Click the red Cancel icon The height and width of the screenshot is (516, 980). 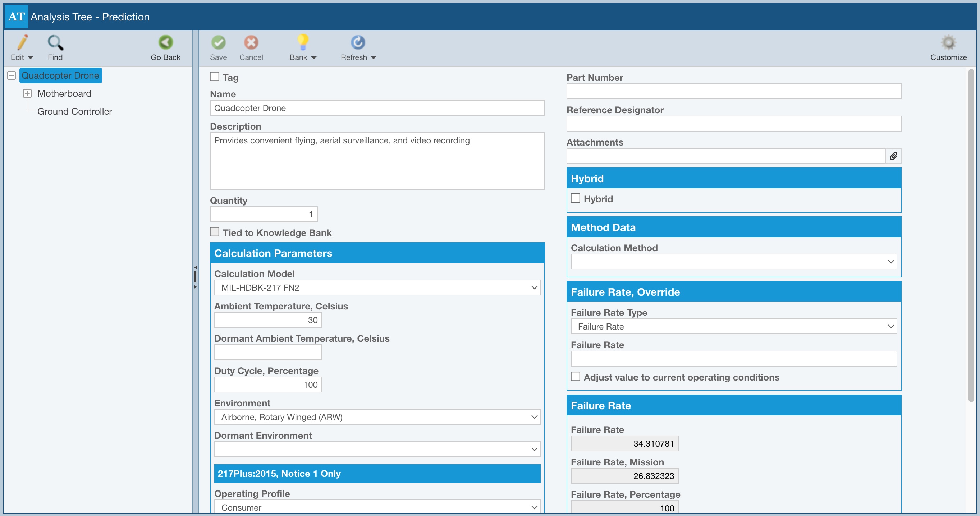point(251,43)
